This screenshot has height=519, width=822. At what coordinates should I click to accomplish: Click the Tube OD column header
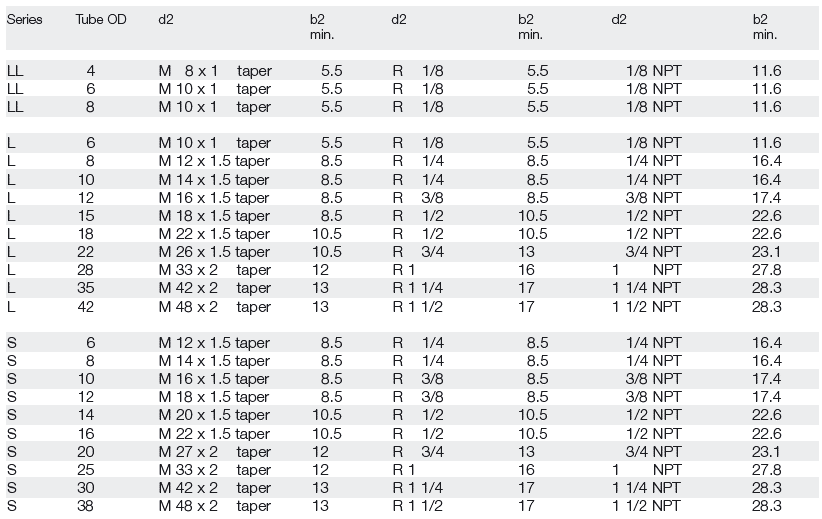(101, 19)
